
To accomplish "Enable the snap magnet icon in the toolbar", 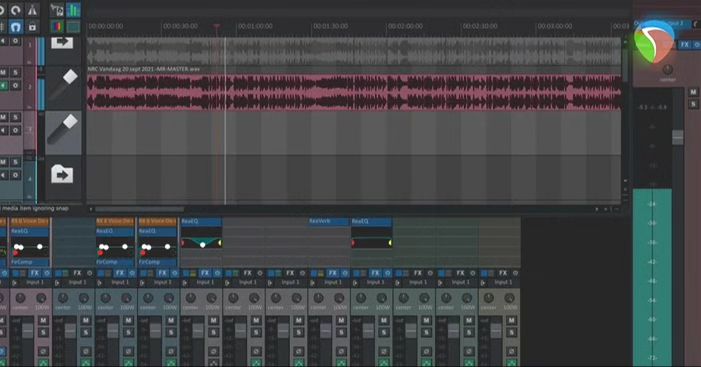I will tap(16, 27).
